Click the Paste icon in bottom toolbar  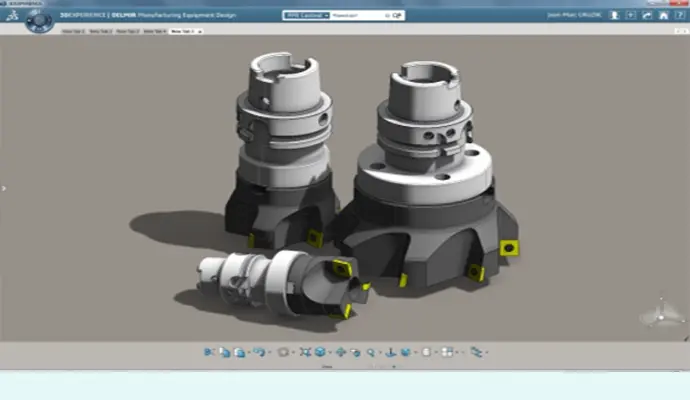[x=241, y=352]
